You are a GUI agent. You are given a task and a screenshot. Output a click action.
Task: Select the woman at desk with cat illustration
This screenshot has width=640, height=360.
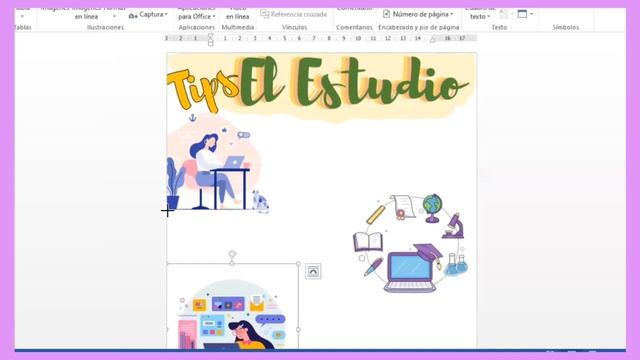(x=218, y=163)
